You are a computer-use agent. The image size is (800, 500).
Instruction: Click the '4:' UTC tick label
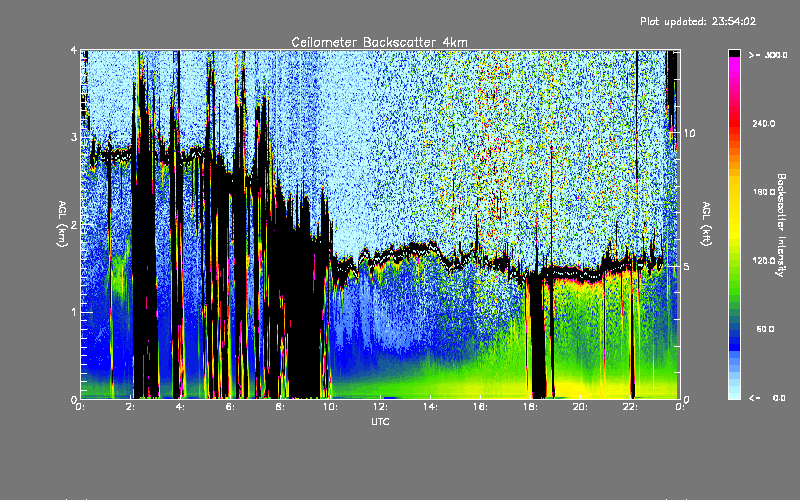(x=180, y=407)
